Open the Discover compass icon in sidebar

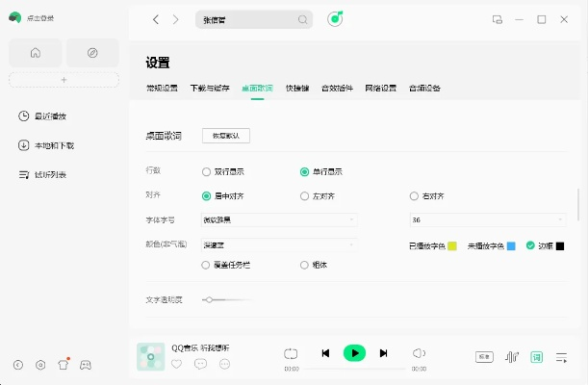point(92,53)
